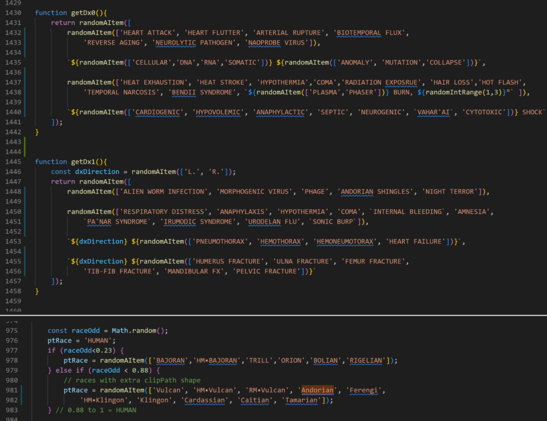Click line number 1430 in the gutter
Viewport: 547px width, 421px height.
[x=13, y=13]
